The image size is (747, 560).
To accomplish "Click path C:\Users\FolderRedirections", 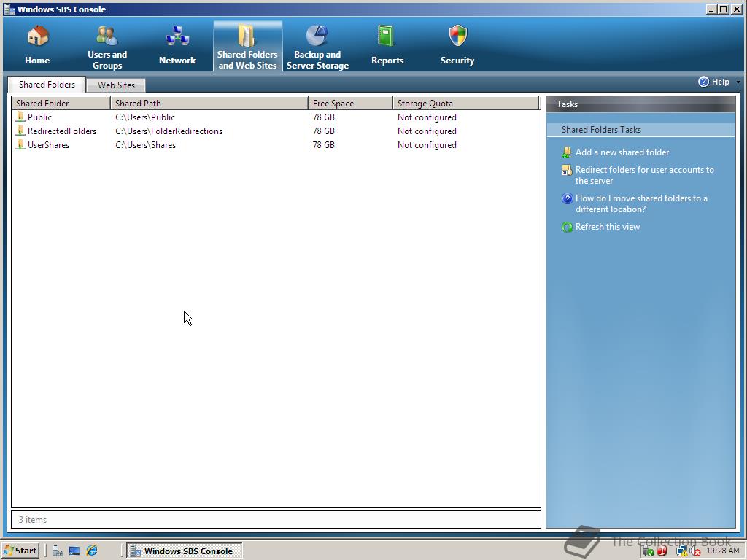I will [169, 131].
